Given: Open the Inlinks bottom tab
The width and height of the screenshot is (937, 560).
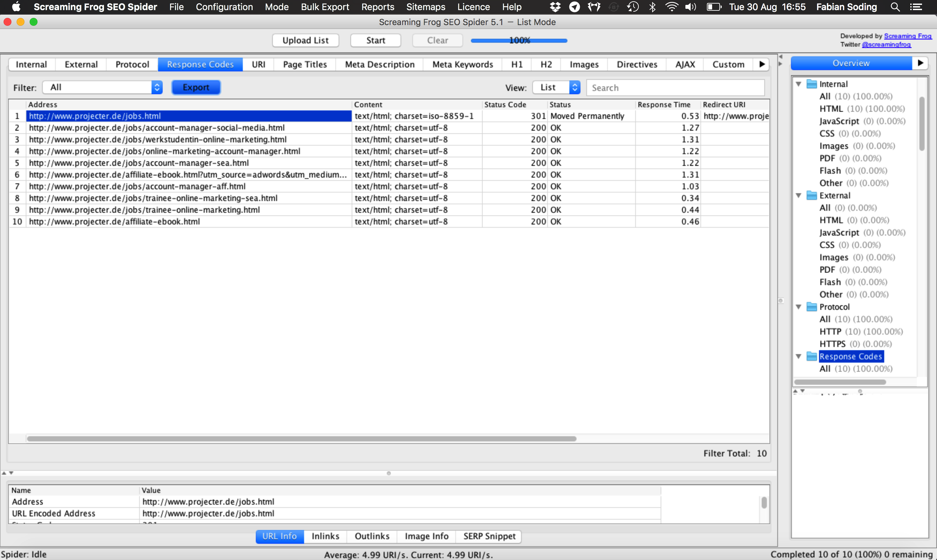Looking at the screenshot, I should pos(325,536).
